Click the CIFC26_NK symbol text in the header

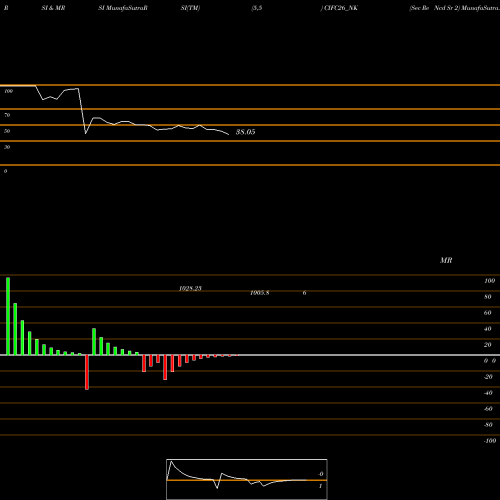pyautogui.click(x=341, y=8)
